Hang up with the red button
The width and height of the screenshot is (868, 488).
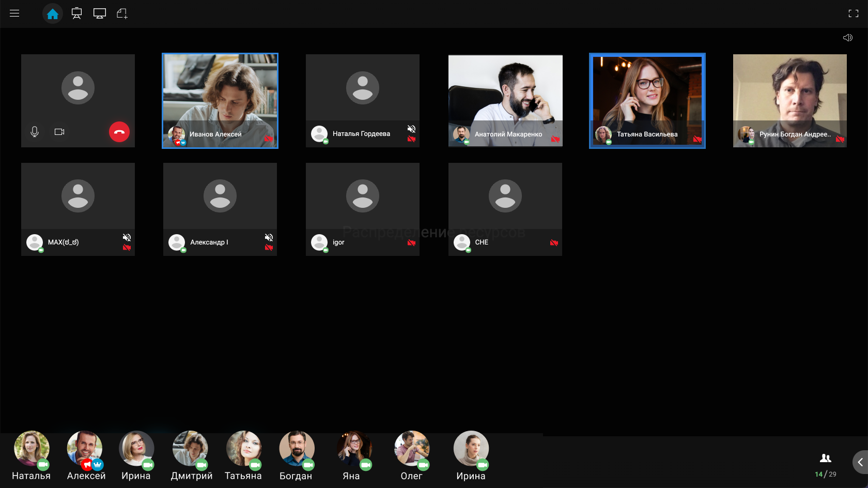pos(119,132)
